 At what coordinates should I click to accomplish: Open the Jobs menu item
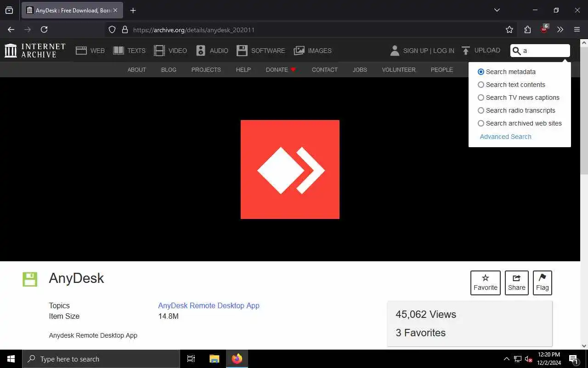pos(360,70)
